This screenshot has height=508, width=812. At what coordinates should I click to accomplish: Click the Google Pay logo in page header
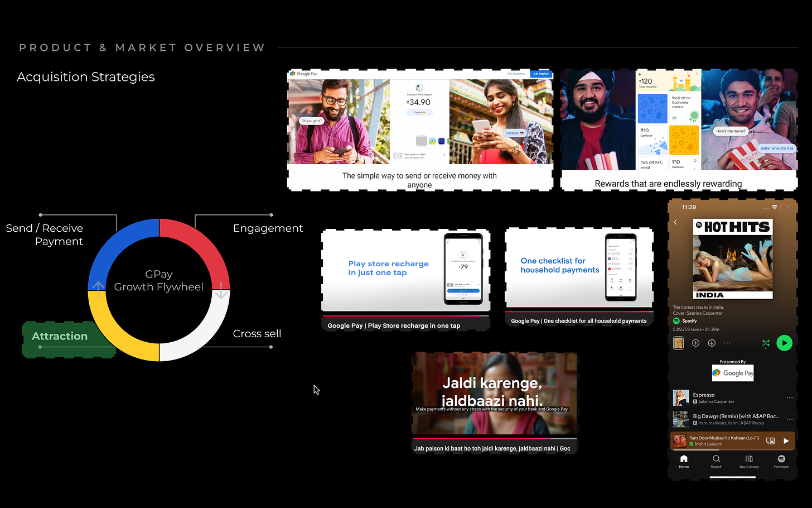(x=303, y=74)
